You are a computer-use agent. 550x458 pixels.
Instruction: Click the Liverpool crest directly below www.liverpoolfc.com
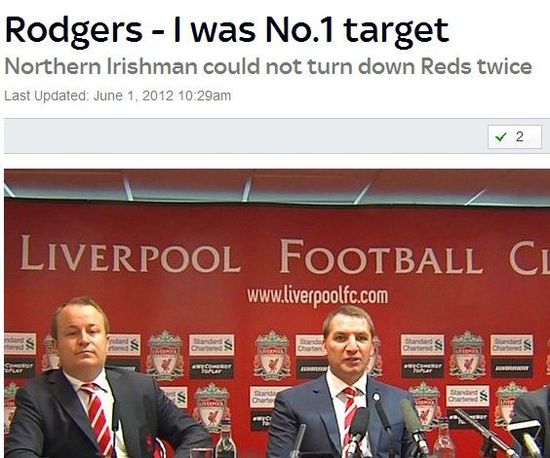click(273, 355)
